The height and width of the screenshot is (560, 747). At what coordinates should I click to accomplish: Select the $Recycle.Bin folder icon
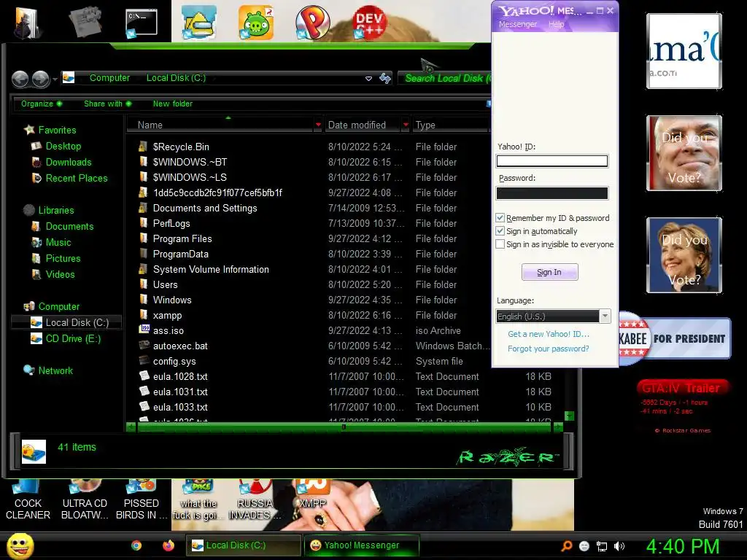click(x=143, y=146)
